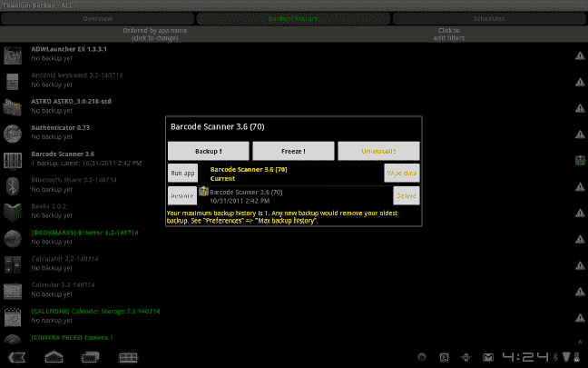Tap the Android back navigation button
The image size is (588, 368).
pos(16,357)
